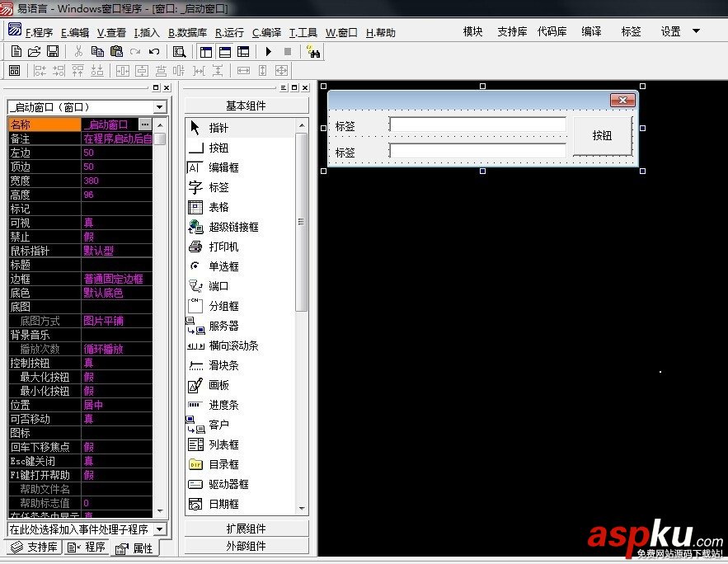Screen dimensions: 728x564
Task: Expand the 扩展组件 component group
Action: coord(246,529)
